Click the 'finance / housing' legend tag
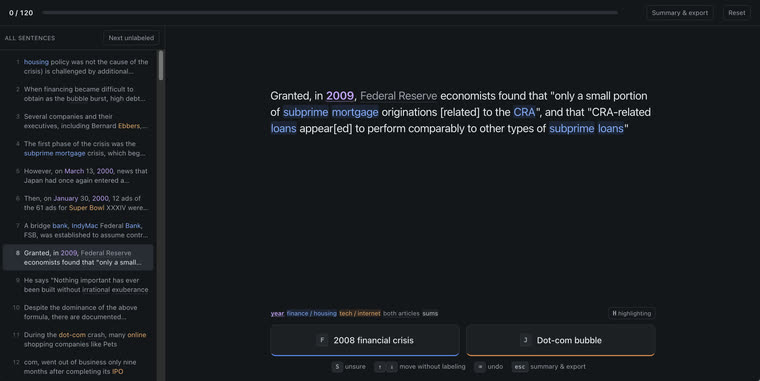The height and width of the screenshot is (381, 760). tap(312, 313)
